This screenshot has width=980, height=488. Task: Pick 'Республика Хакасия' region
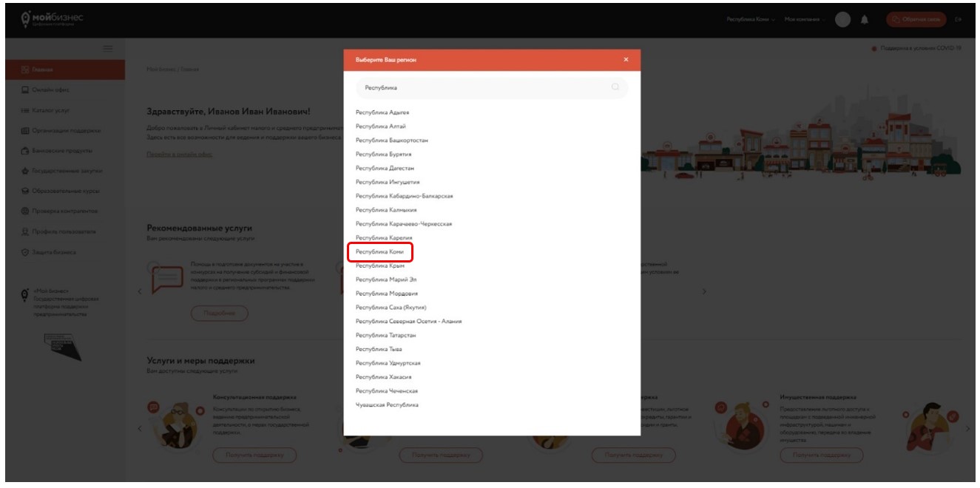click(x=384, y=377)
